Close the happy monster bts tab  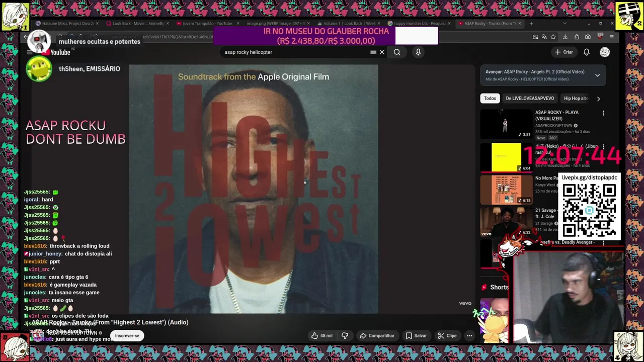coord(449,23)
